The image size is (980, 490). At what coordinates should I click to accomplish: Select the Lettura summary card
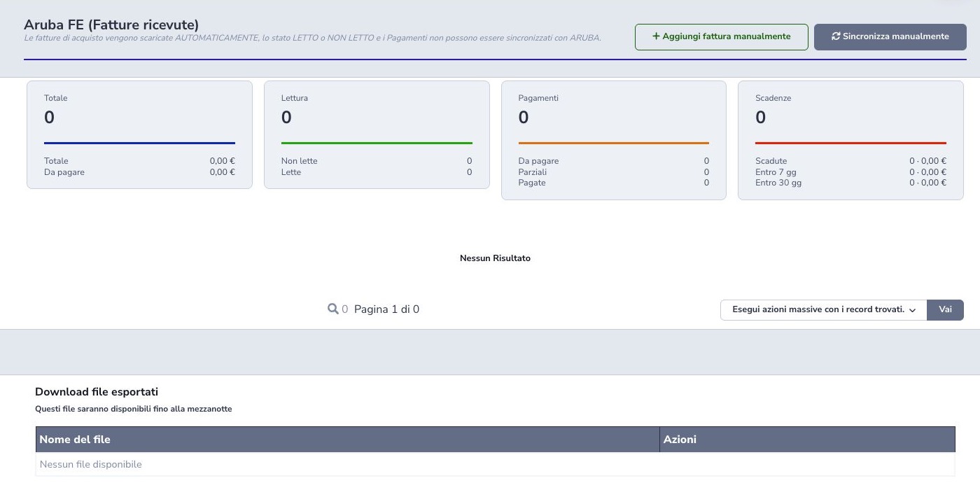coord(377,134)
